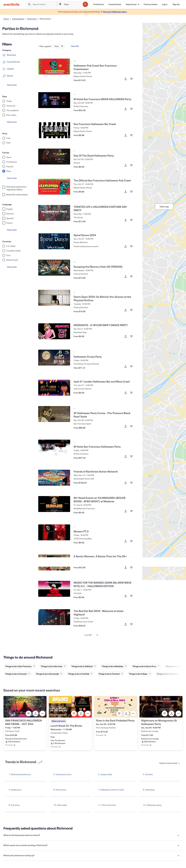Clear All applied filters
The width and height of the screenshot is (186, 868).
pyautogui.click(x=75, y=46)
